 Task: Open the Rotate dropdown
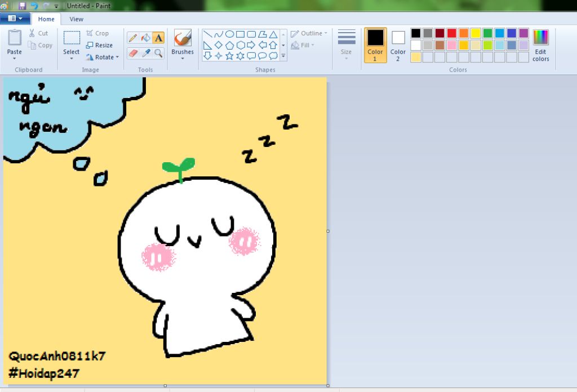103,57
